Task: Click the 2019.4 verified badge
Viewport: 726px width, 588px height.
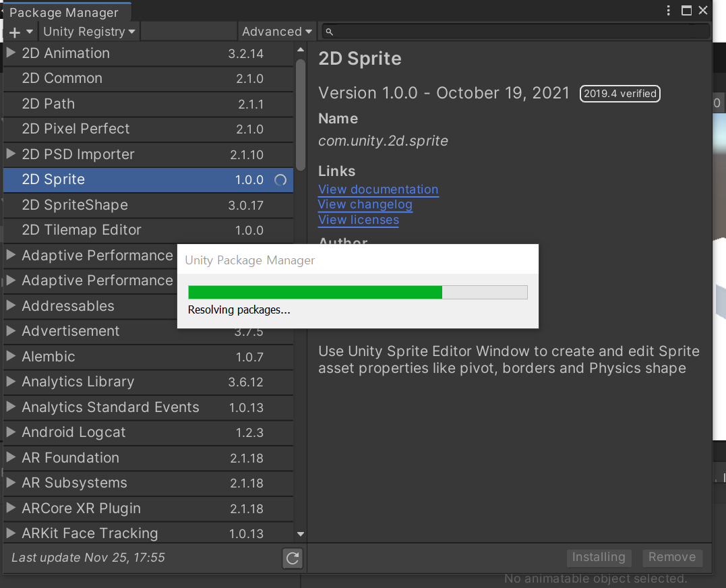Action: (620, 94)
